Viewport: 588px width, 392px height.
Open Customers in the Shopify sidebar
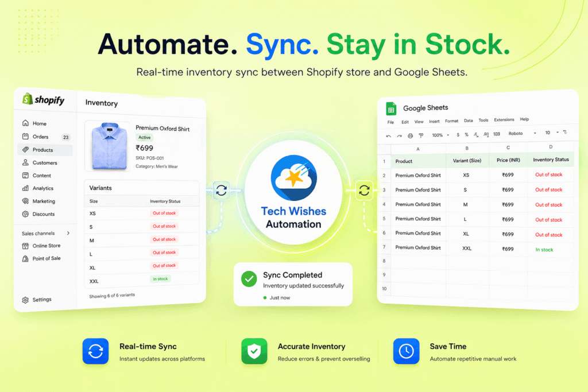(40, 162)
